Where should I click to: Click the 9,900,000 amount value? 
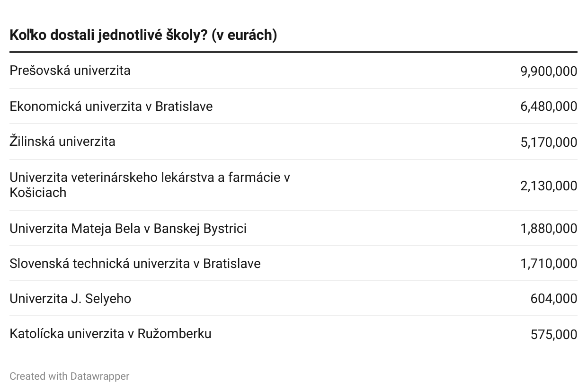(x=549, y=71)
